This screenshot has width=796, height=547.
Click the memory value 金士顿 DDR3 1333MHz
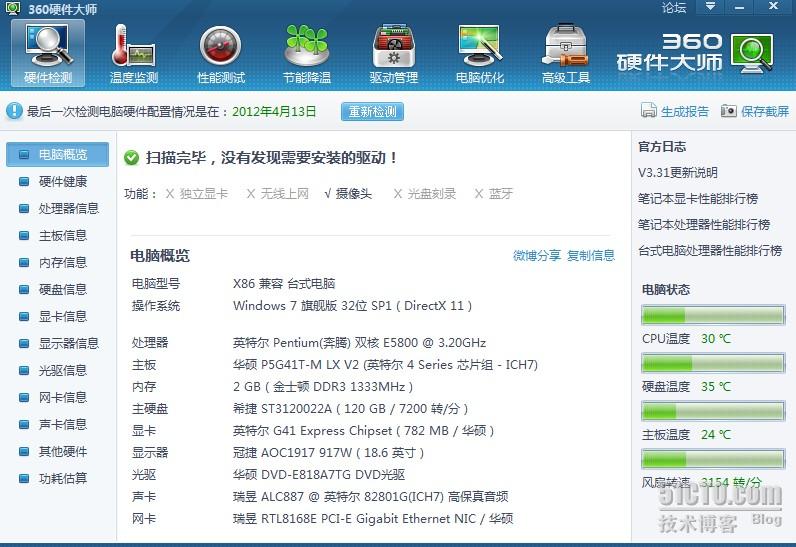tap(323, 387)
